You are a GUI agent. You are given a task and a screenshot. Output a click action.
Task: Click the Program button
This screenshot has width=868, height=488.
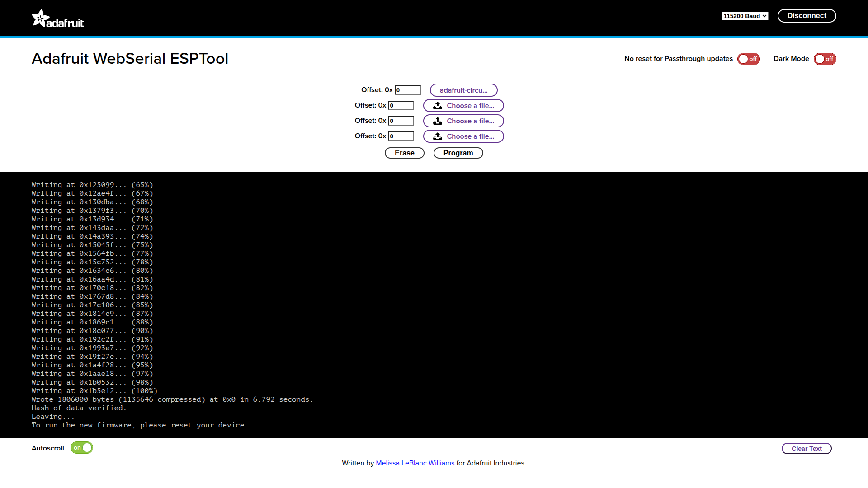pyautogui.click(x=458, y=153)
